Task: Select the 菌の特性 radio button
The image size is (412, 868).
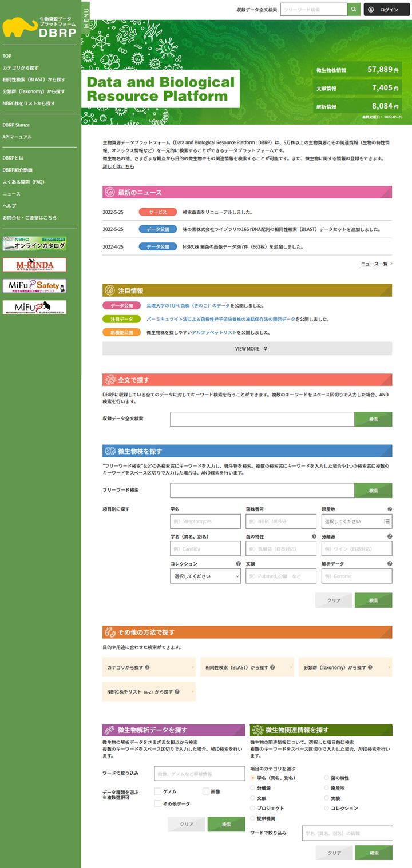Action: (x=327, y=778)
